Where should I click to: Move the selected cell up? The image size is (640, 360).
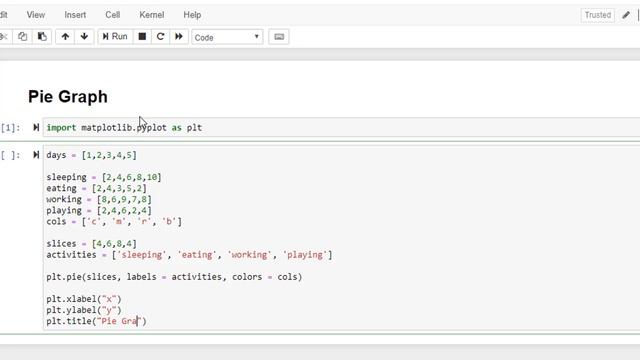pos(65,37)
